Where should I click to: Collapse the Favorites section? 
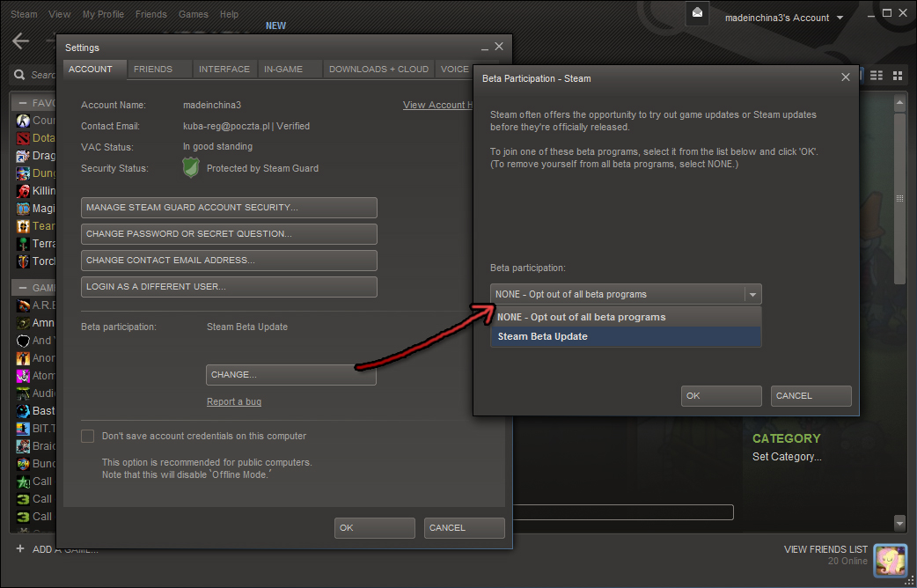coord(22,103)
